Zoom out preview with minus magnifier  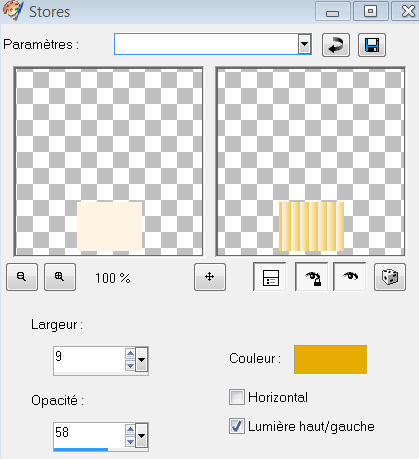pos(22,277)
